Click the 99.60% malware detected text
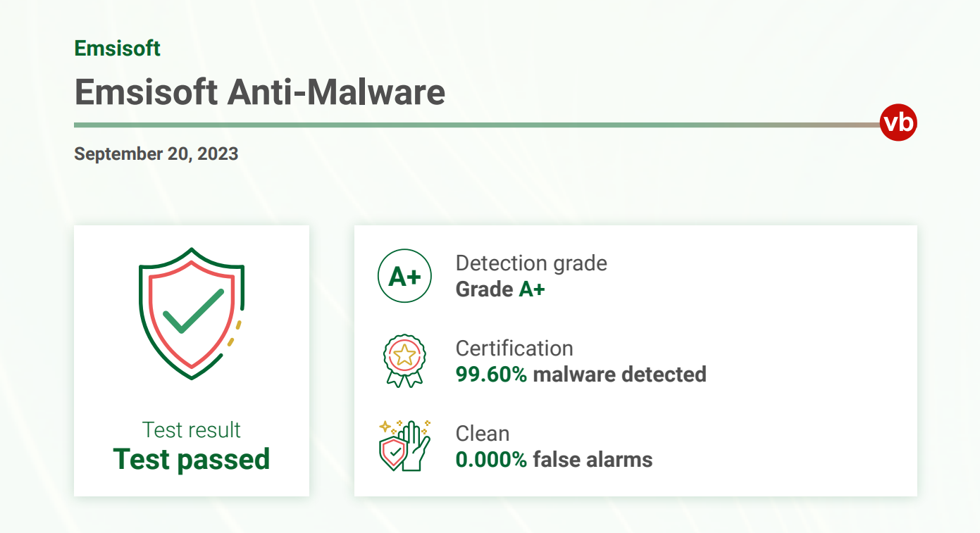The height and width of the screenshot is (533, 980). tap(581, 375)
